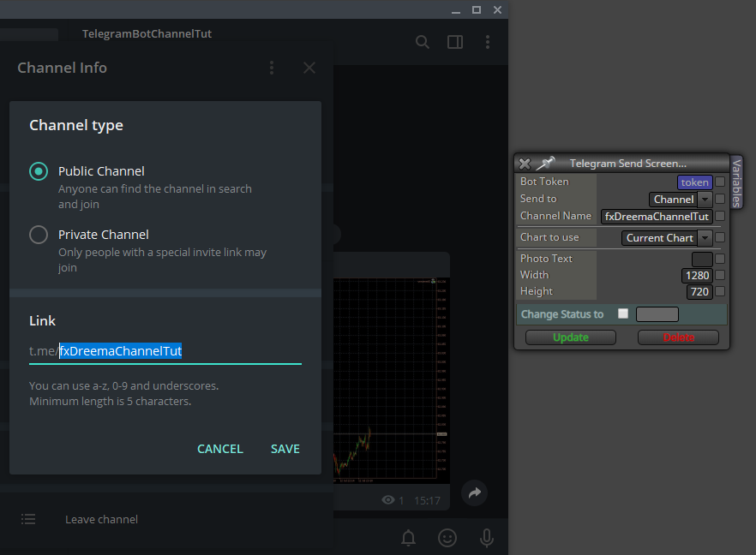
Task: Click the Bot Token 'token' value field
Action: [x=695, y=182]
